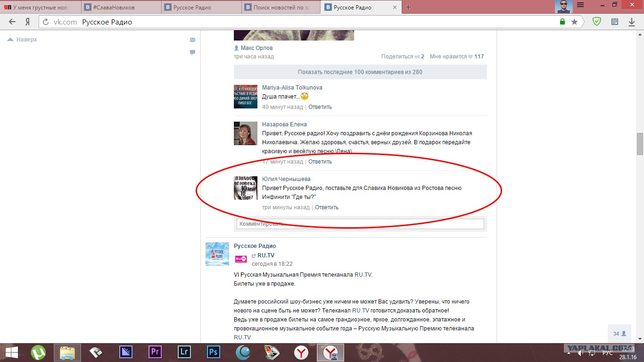Open Юлия Чернышева's avatar
This screenshot has height=362, width=644.
(246, 188)
